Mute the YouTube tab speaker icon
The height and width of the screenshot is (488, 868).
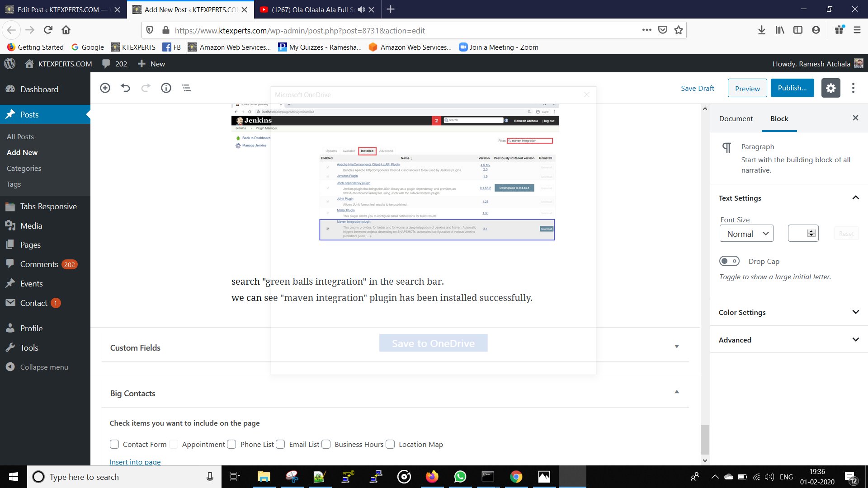[x=361, y=9]
